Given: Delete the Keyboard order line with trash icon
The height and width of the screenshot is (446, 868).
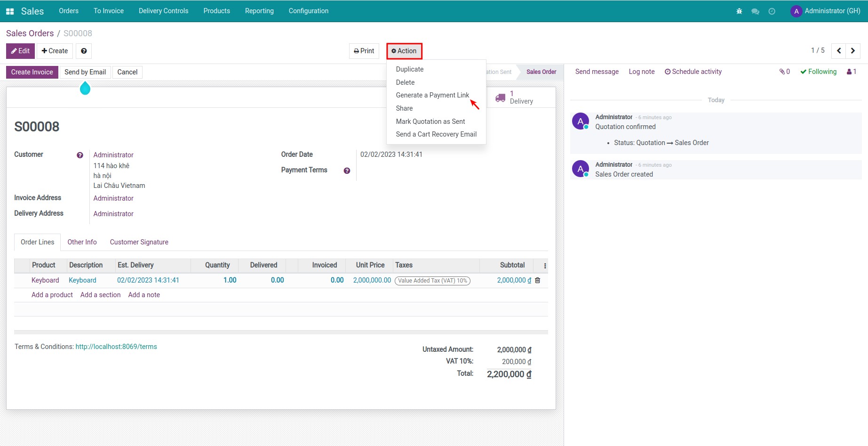Looking at the screenshot, I should [537, 280].
